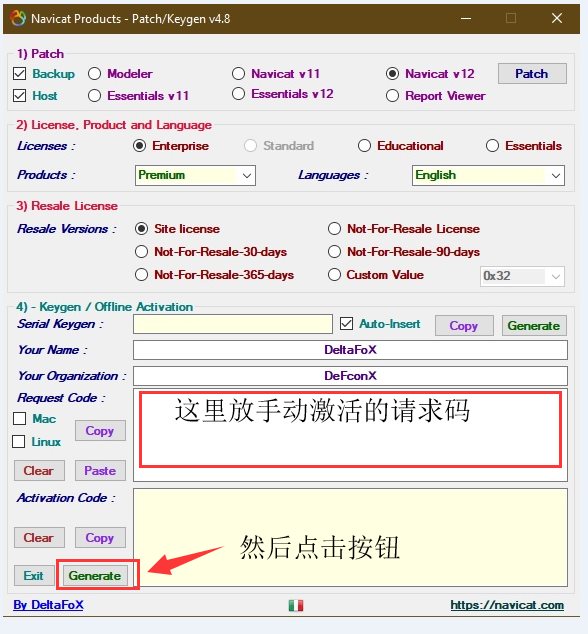Screen dimensions: 588x634
Task: Select Not-For-Resale-30-days resale version
Action: pyautogui.click(x=141, y=251)
